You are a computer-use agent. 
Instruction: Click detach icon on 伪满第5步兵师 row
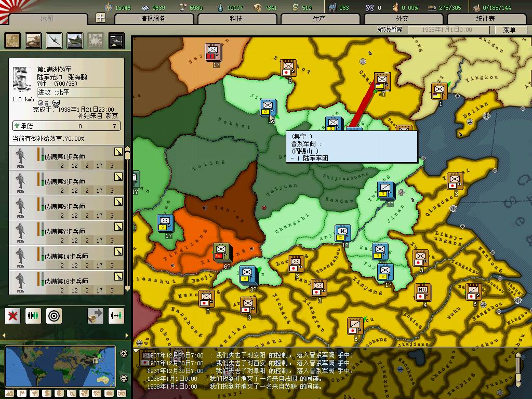pyautogui.click(x=118, y=202)
